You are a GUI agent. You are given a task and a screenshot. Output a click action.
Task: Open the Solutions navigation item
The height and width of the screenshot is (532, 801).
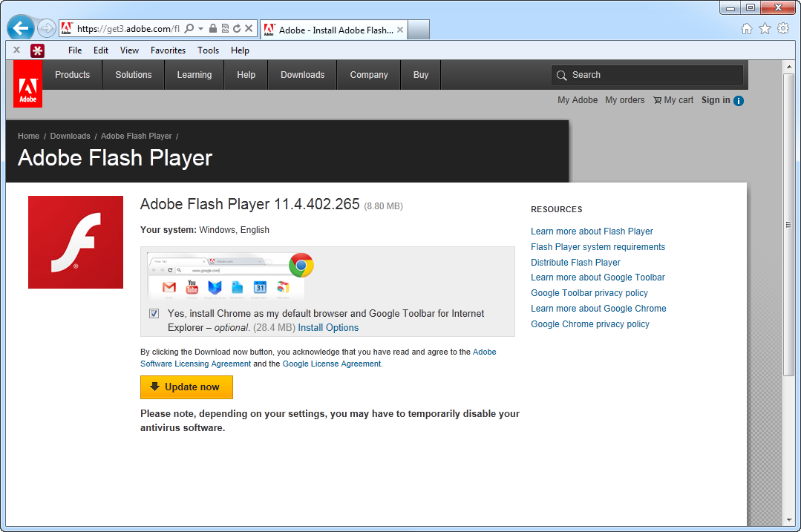(134, 75)
